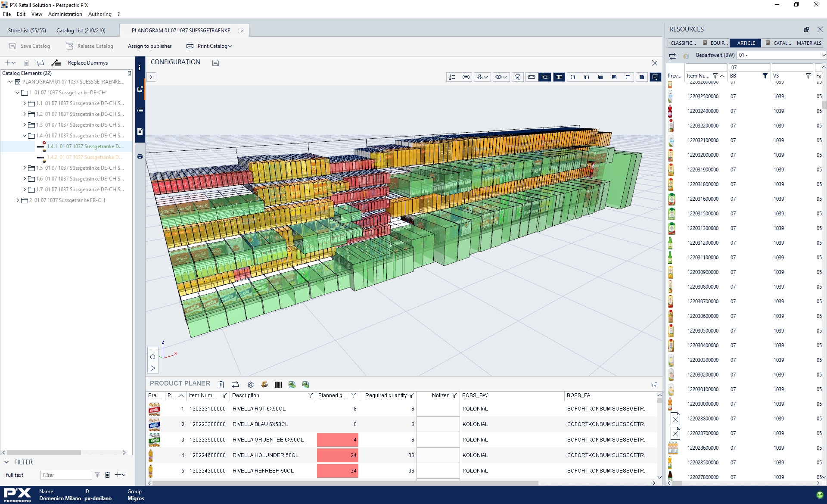Toggle the dimension arrows display button
The height and width of the screenshot is (504, 827).
pos(545,77)
